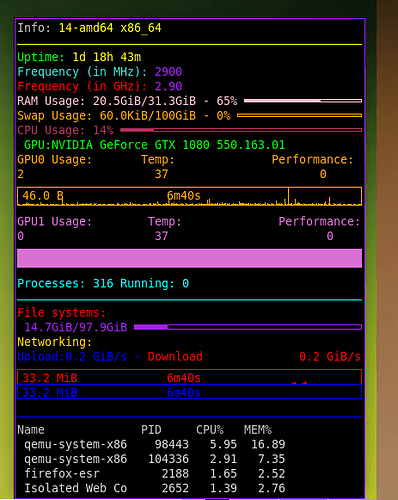Click the red Download label

click(175, 357)
